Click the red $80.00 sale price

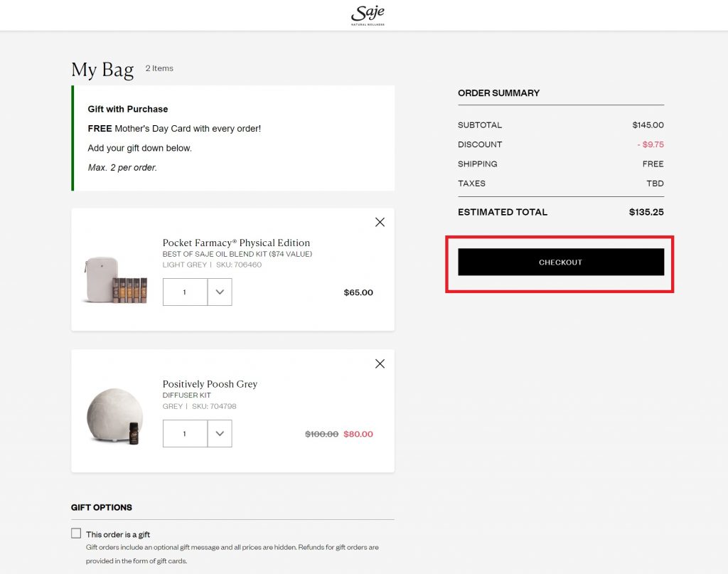coord(358,434)
